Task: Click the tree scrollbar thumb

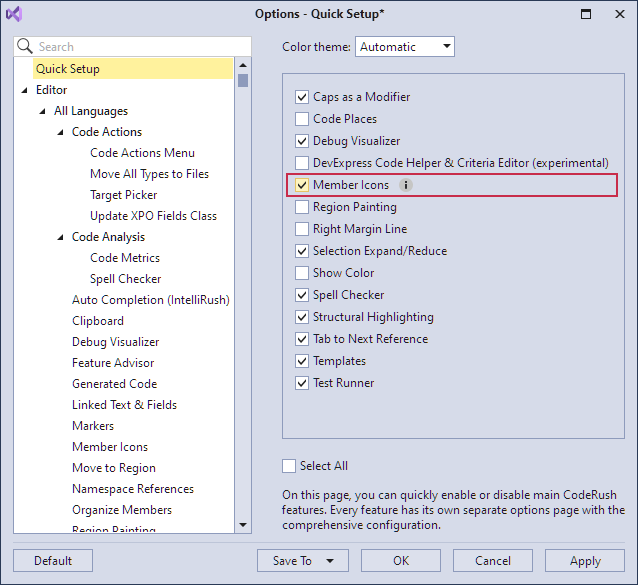Action: tap(243, 80)
